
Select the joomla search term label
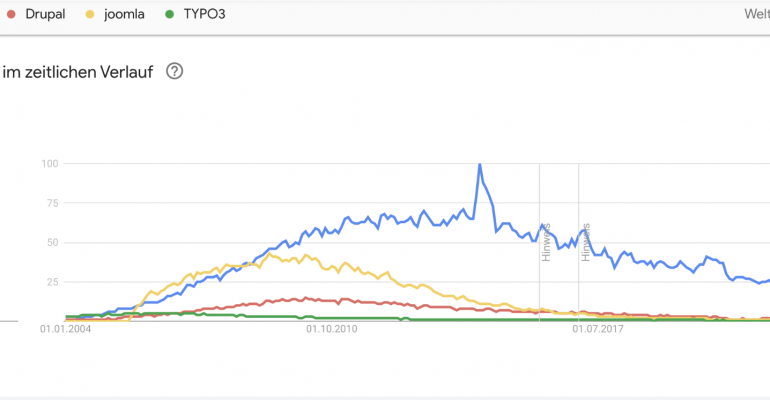[x=124, y=14]
